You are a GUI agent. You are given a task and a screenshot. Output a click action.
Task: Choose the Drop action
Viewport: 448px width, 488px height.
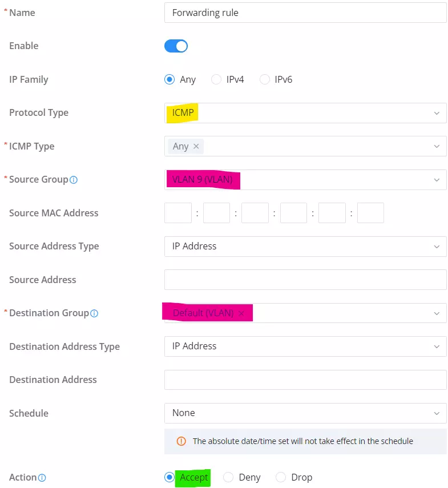pyautogui.click(x=281, y=477)
